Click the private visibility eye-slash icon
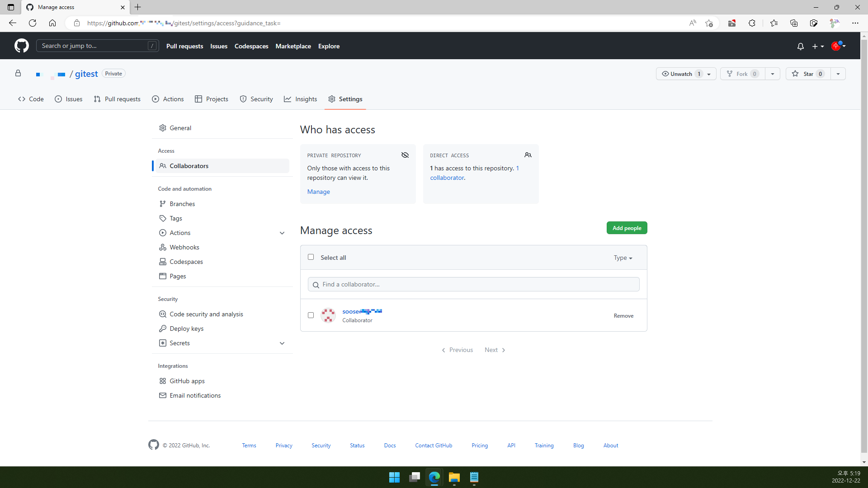Viewport: 868px width, 488px height. click(405, 155)
